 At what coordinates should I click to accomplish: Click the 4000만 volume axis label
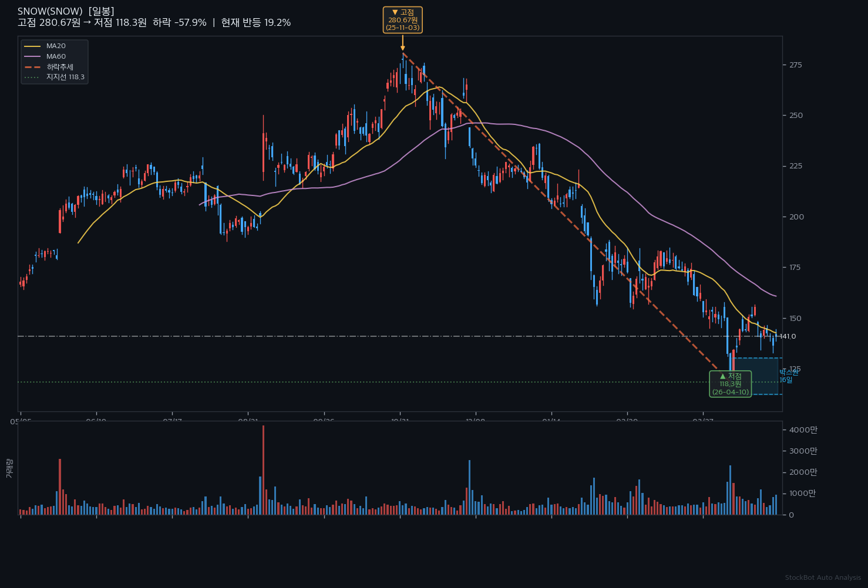[x=803, y=430]
